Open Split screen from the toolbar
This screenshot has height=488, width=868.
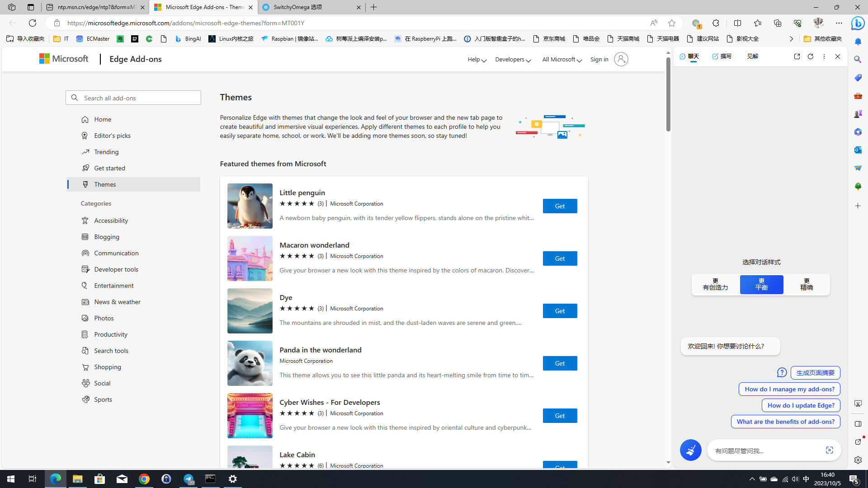[x=737, y=23]
